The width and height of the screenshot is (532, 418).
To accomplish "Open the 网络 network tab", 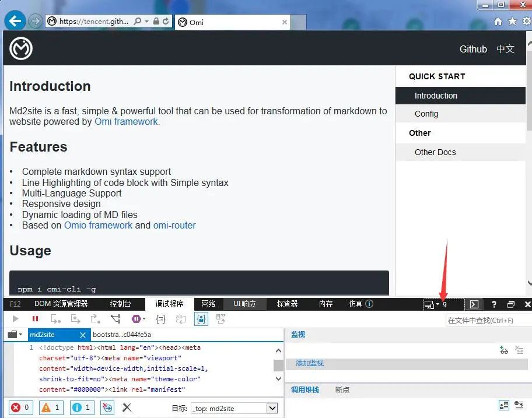I will 208,304.
